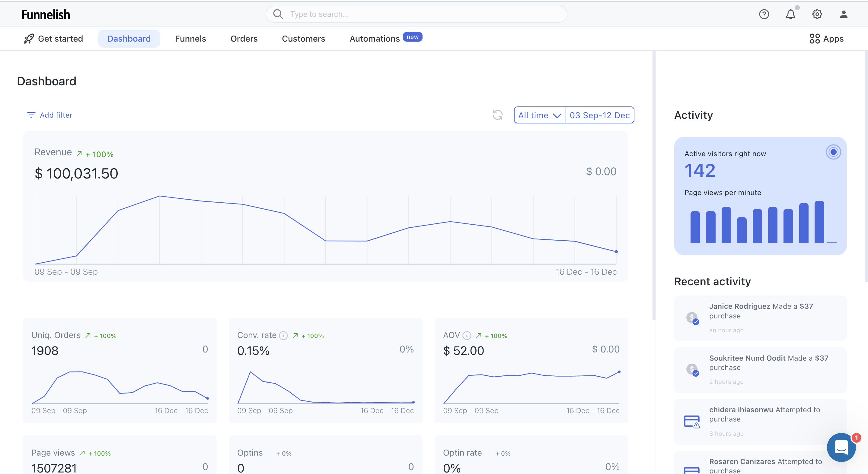Open Automations with the new badge

pos(386,38)
